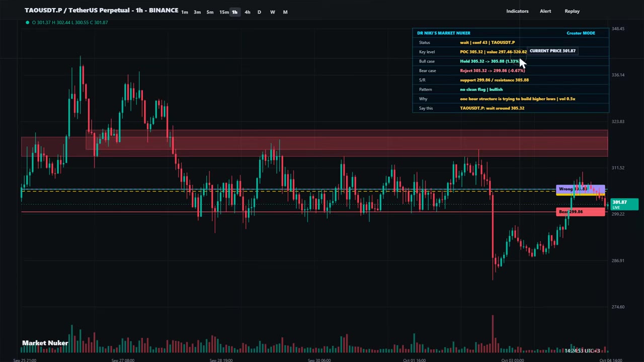
Task: Click the Say this text 'TAOUSDT.P: wait around 305.32'
Action: pos(492,108)
